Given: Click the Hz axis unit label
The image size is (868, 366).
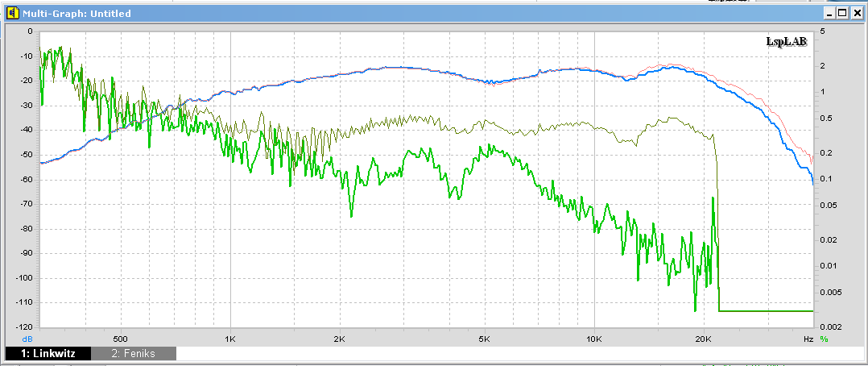Looking at the screenshot, I should [808, 339].
